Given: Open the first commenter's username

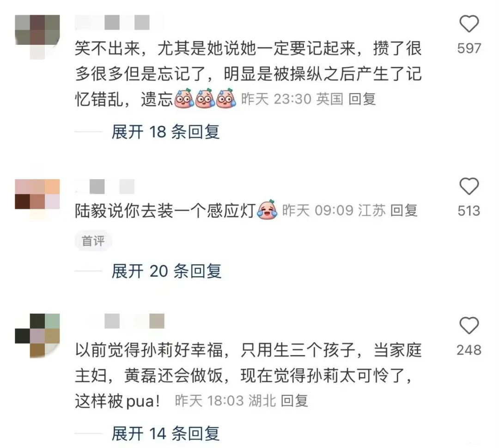Looking at the screenshot, I should [119, 23].
